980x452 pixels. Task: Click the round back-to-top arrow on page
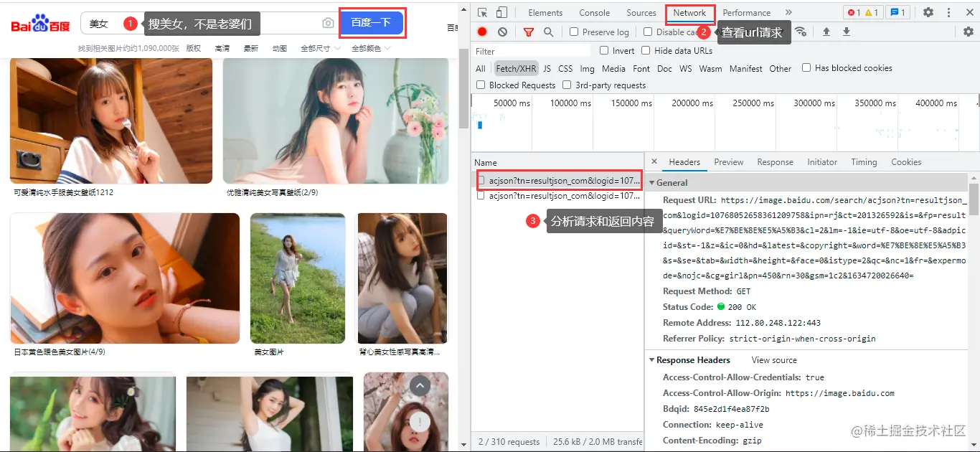[420, 387]
